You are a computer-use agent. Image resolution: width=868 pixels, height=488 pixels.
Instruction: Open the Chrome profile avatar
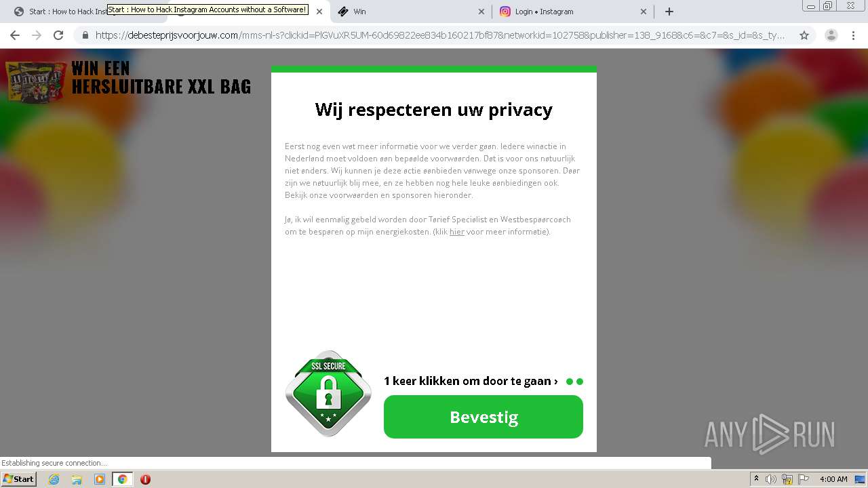[x=831, y=35]
